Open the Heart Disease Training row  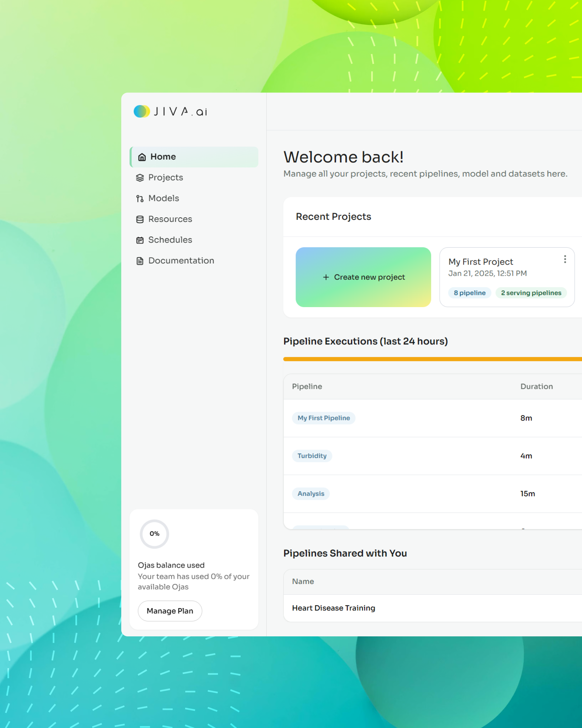point(333,608)
